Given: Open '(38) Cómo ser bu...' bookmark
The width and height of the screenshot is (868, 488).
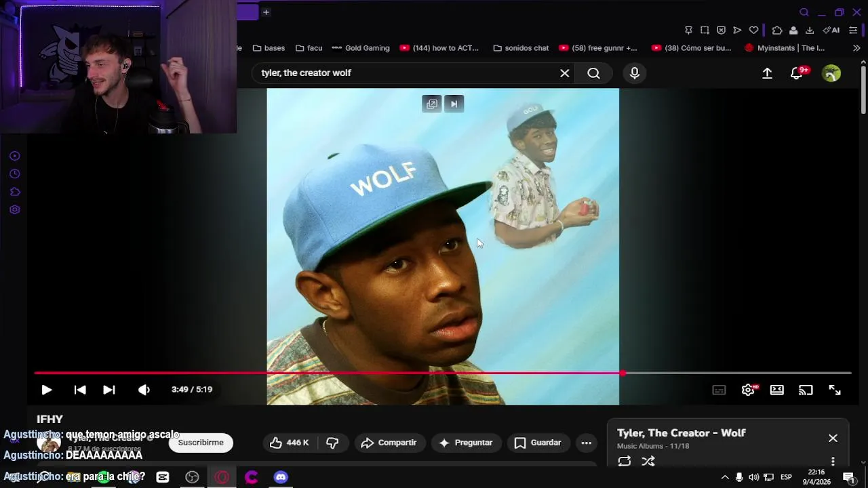Looking at the screenshot, I should click(691, 48).
